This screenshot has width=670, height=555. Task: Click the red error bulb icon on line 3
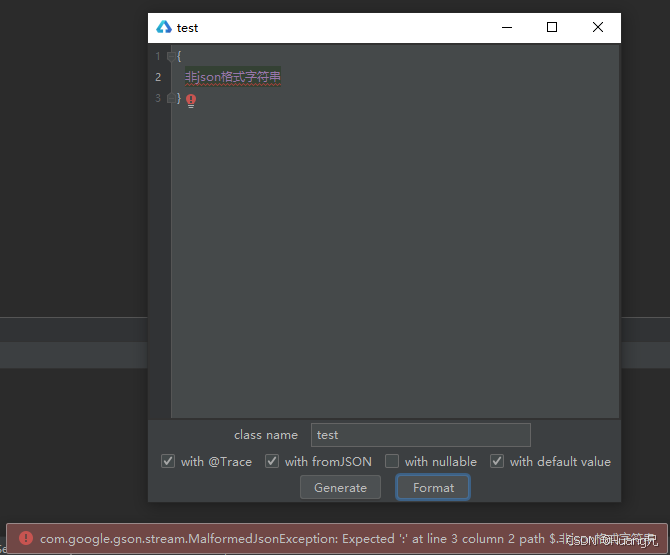pyautogui.click(x=191, y=101)
